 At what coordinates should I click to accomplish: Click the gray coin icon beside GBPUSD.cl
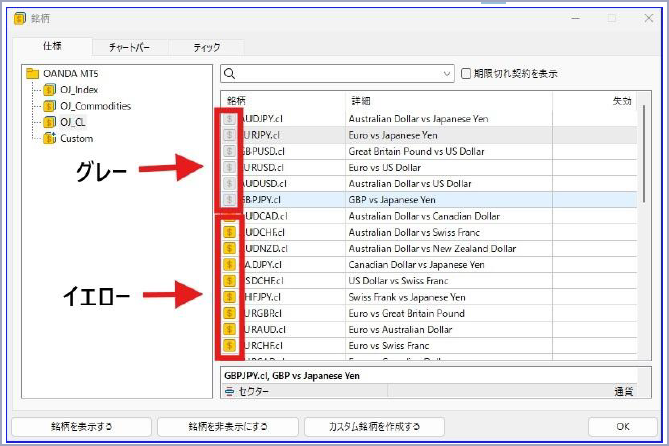(229, 151)
